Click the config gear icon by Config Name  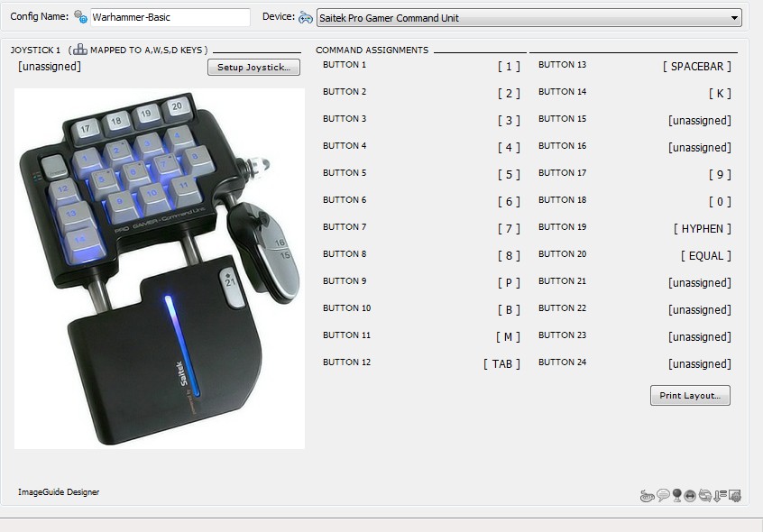(x=80, y=17)
